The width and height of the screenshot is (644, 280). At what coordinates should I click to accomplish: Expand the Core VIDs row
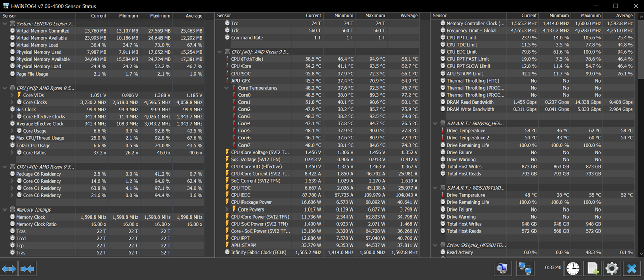point(12,95)
